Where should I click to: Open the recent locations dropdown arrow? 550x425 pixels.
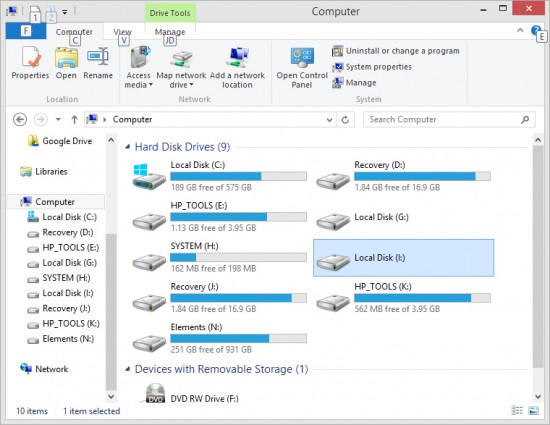[58, 120]
